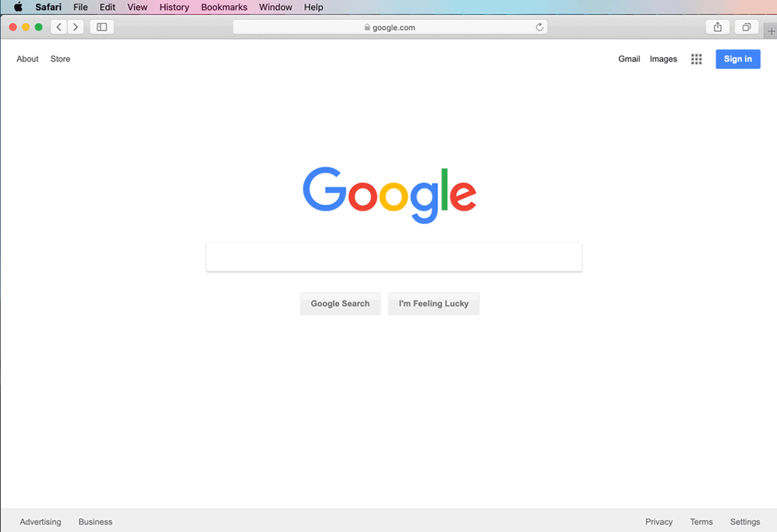Add a new tab with the plus button
The width and height of the screenshot is (777, 532).
click(x=771, y=31)
